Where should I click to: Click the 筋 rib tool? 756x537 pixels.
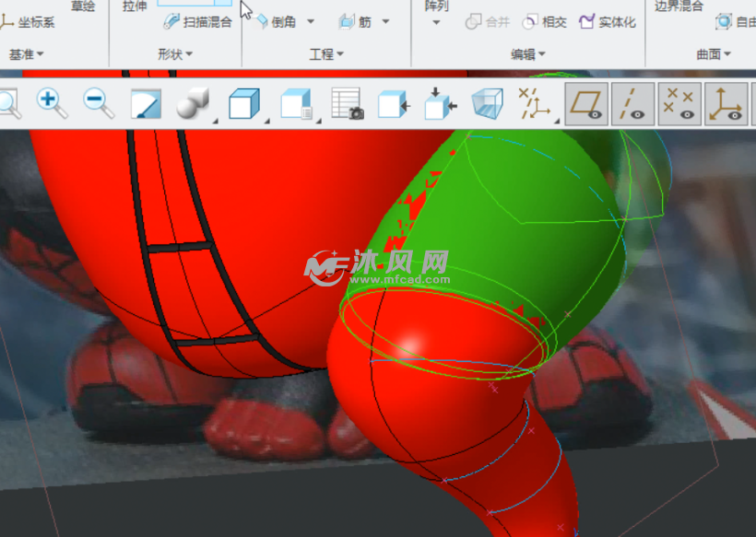point(355,22)
